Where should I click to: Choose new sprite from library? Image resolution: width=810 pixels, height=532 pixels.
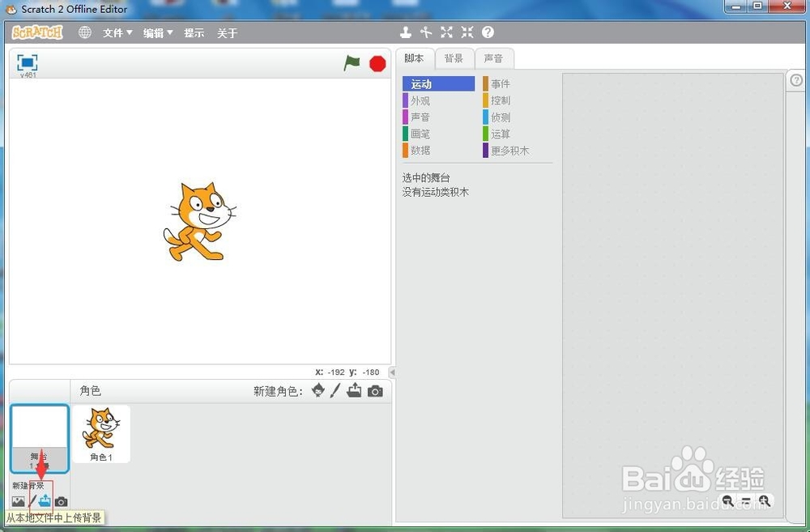[318, 391]
